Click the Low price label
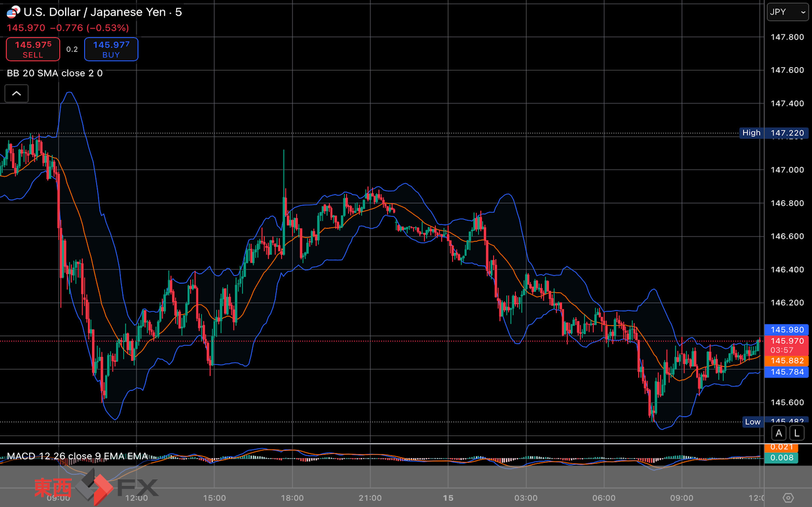 tap(753, 422)
